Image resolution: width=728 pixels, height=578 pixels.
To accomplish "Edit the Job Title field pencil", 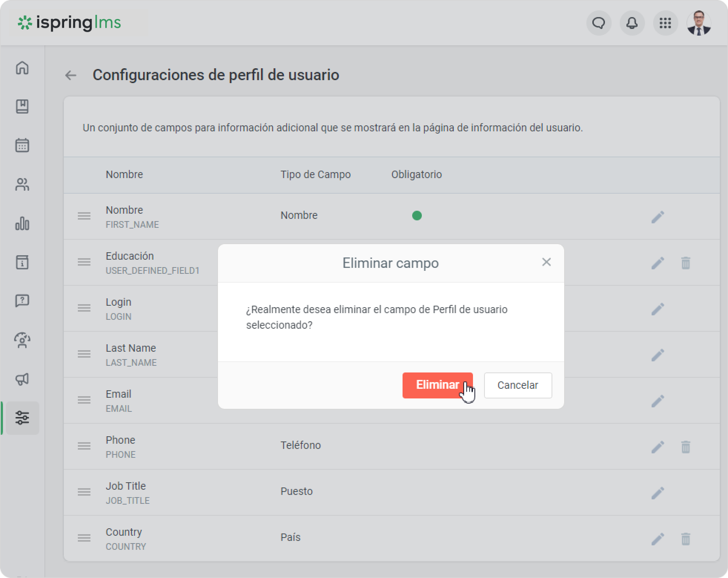I will click(x=657, y=493).
